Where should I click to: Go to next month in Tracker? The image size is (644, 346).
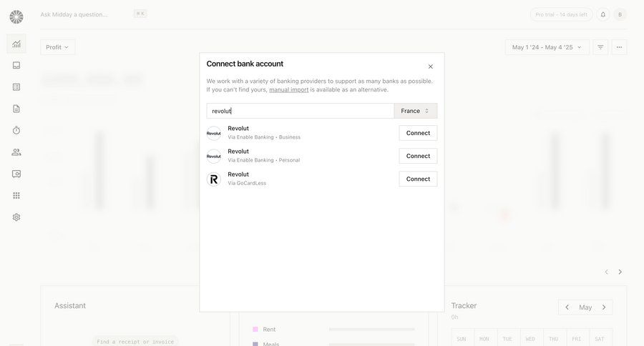604,307
